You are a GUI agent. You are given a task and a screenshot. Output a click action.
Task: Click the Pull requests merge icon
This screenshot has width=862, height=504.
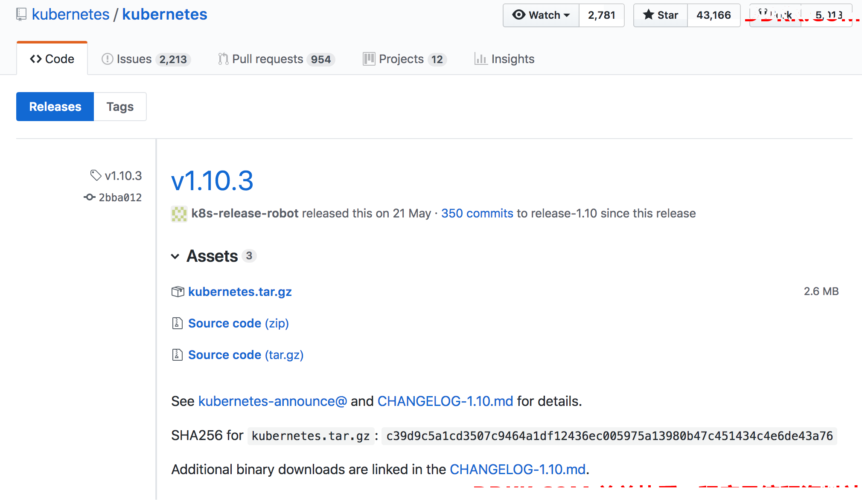(223, 59)
